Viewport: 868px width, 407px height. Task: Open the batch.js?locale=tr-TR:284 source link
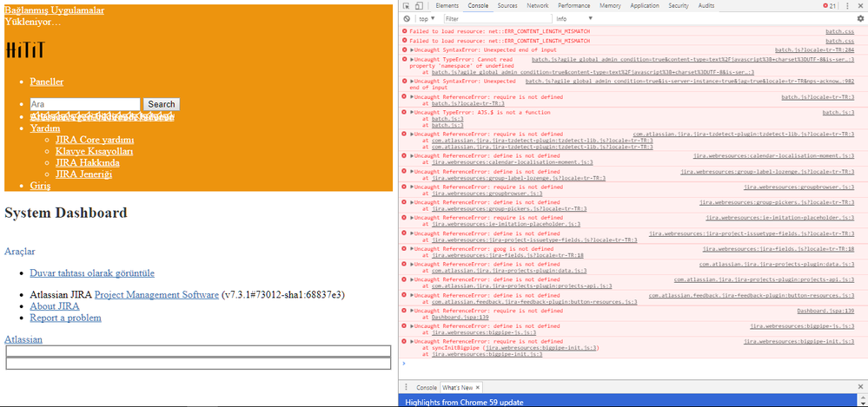(x=814, y=49)
